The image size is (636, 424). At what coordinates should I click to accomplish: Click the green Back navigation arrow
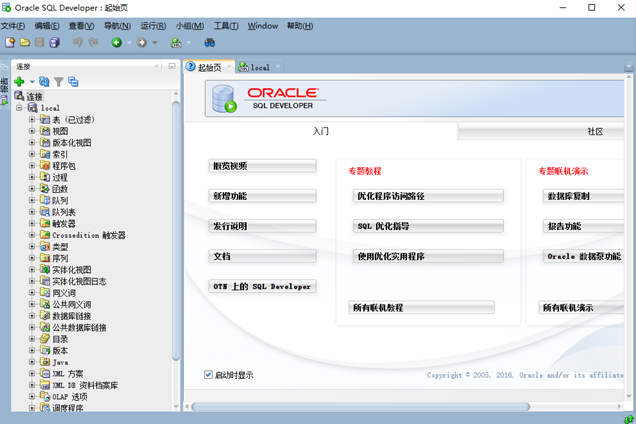click(117, 42)
